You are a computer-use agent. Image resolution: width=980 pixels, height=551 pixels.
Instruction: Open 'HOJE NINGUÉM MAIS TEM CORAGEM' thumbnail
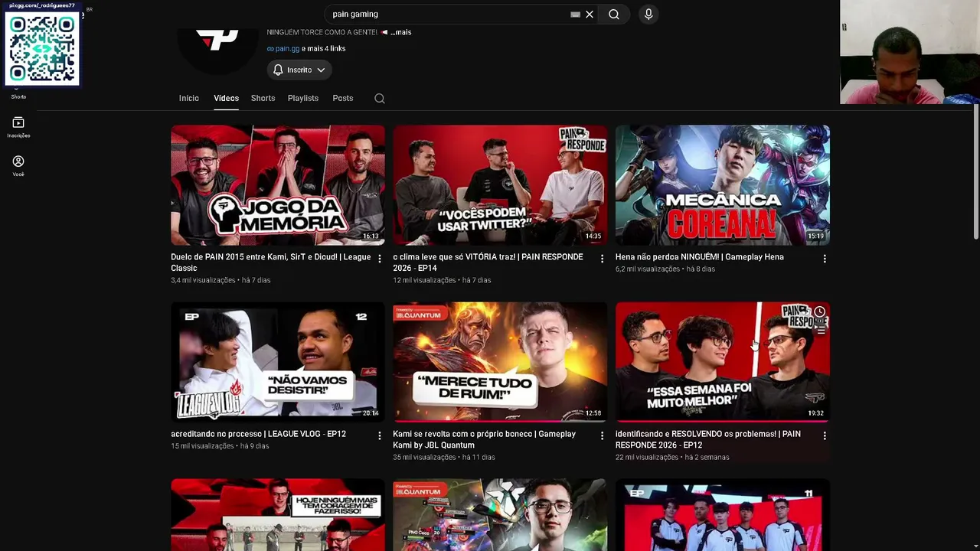pos(278,515)
